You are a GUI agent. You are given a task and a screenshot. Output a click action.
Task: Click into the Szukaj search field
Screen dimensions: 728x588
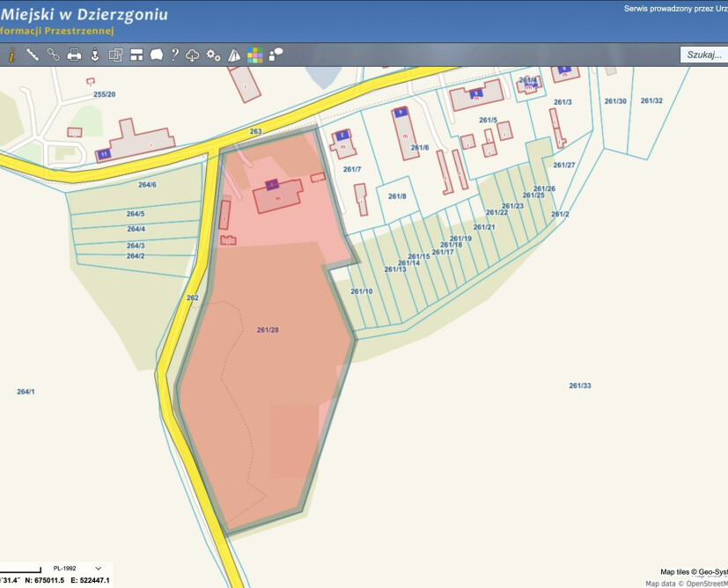click(704, 55)
